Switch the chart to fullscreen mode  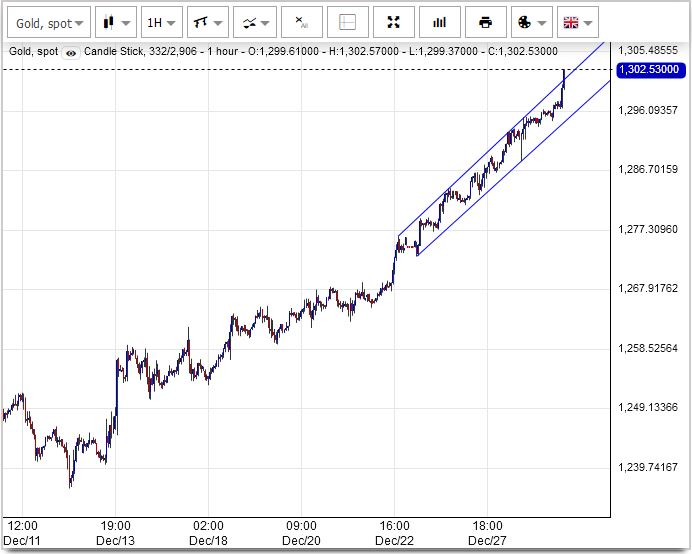(394, 21)
